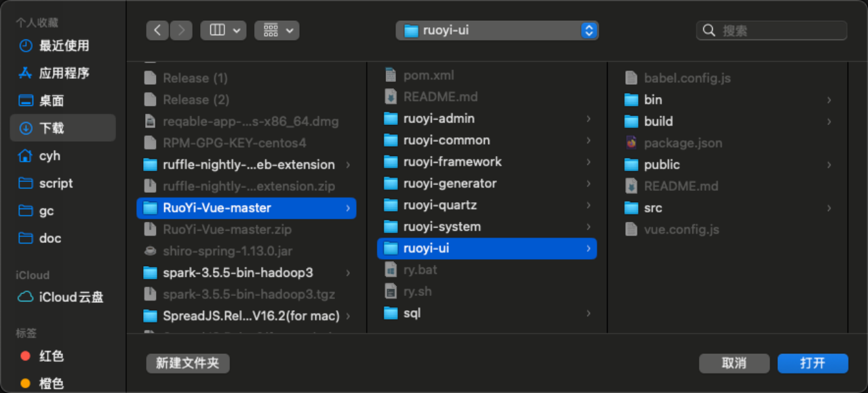Select the ruoyi-common folder icon
The width and height of the screenshot is (868, 393).
click(x=390, y=140)
